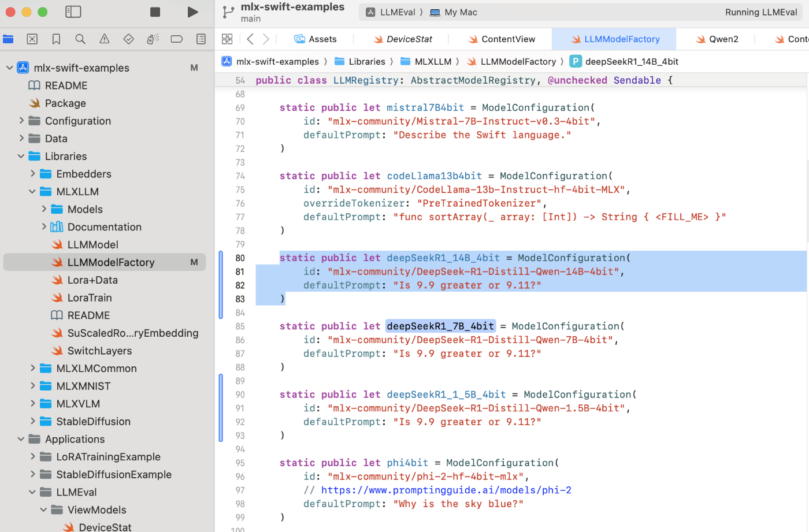The width and height of the screenshot is (809, 532).
Task: Click mlx-swift-examples in the jump bar
Action: coord(270,61)
